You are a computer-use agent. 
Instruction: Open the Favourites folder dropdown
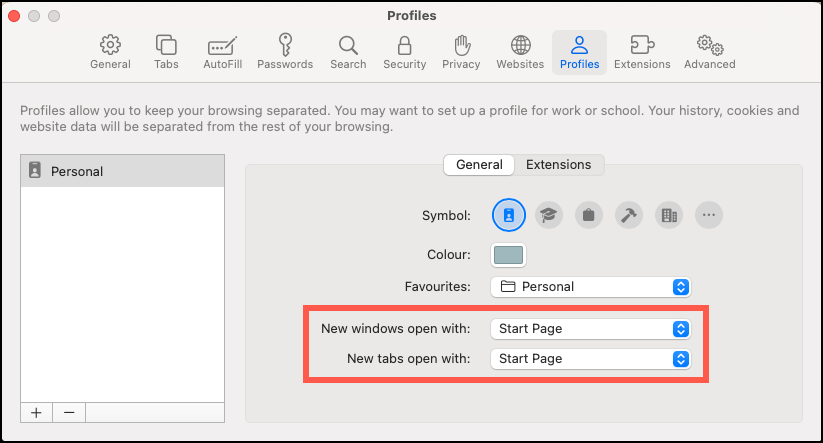(590, 287)
